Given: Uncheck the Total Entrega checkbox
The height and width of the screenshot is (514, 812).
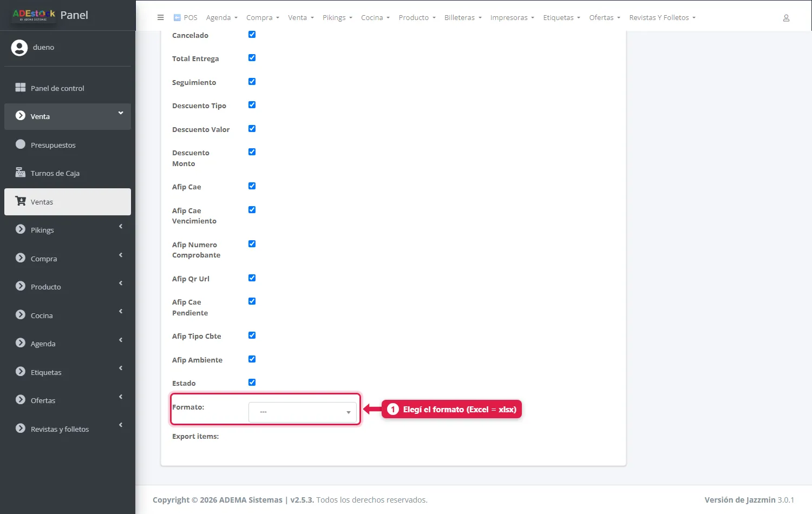Looking at the screenshot, I should (252, 58).
